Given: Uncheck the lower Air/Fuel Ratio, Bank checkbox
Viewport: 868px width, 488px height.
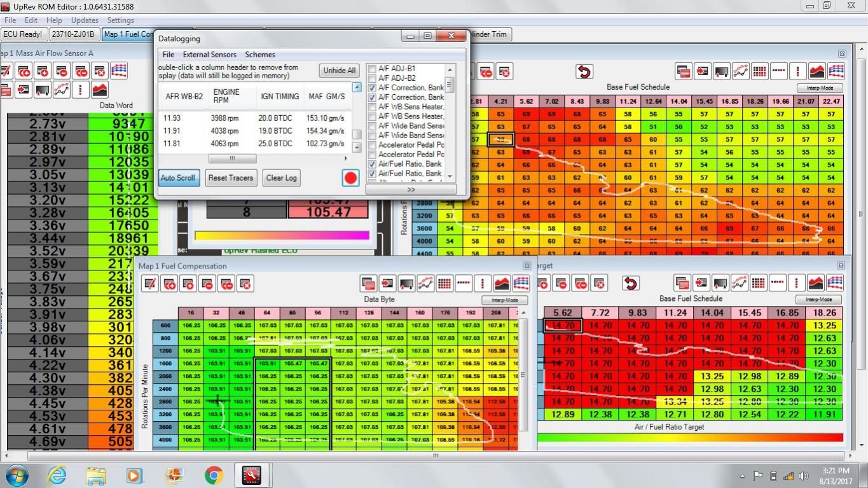Looking at the screenshot, I should click(x=372, y=174).
